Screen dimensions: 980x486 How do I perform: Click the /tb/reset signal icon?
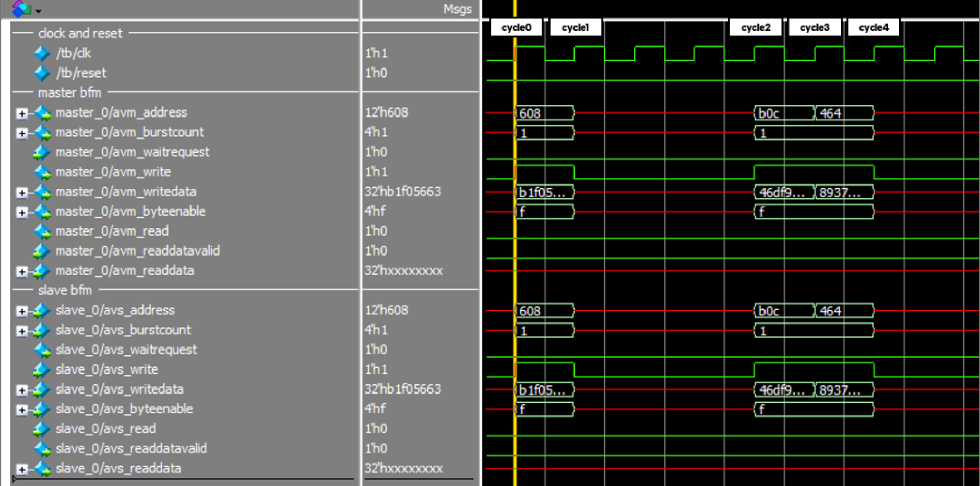(x=42, y=73)
